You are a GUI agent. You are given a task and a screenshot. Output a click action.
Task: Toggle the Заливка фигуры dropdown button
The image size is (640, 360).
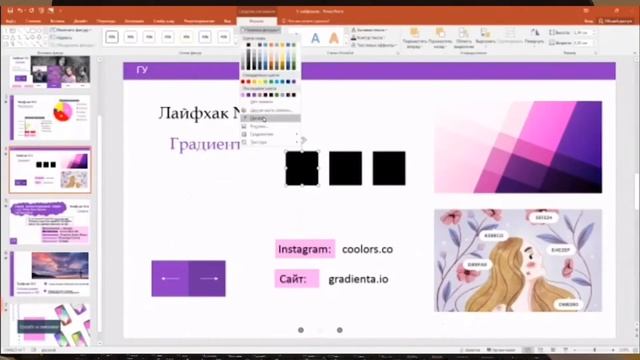point(261,30)
